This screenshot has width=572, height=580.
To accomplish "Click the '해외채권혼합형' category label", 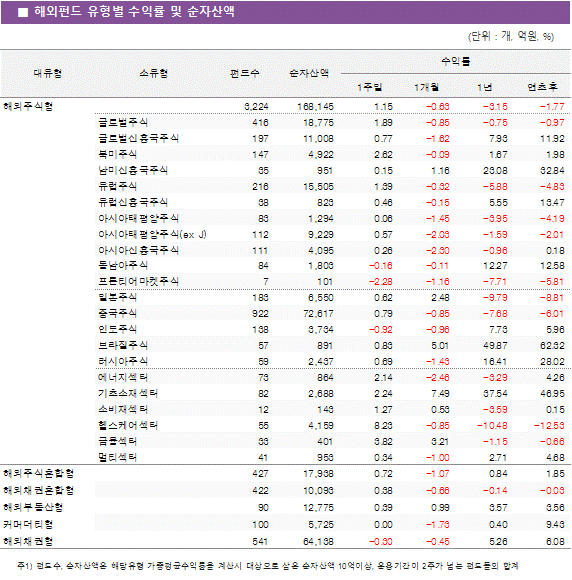I will (38, 490).
